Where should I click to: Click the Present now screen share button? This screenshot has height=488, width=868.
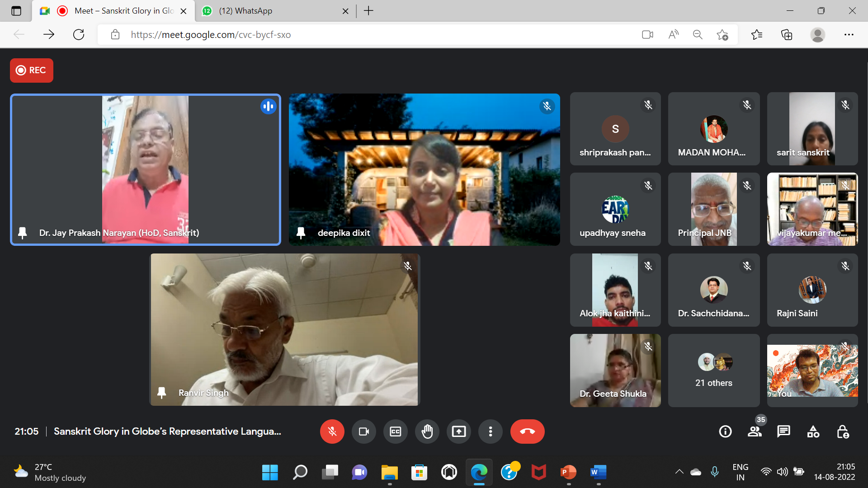tap(458, 432)
